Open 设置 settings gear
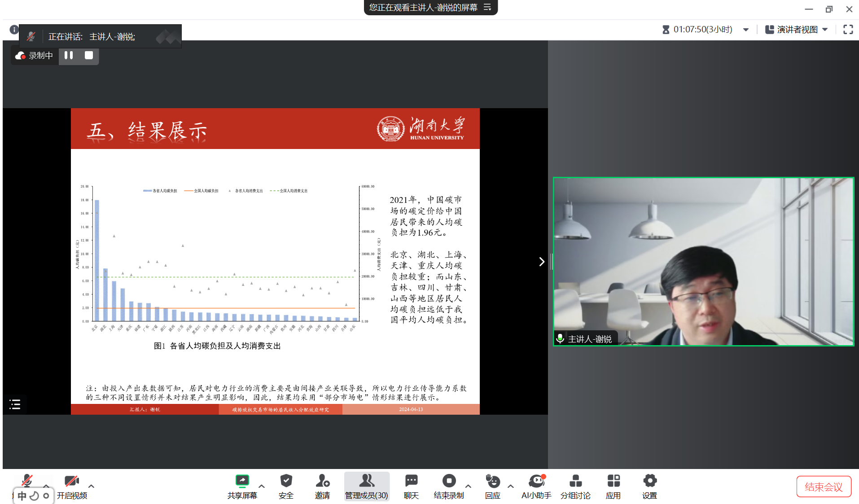 [x=649, y=481]
